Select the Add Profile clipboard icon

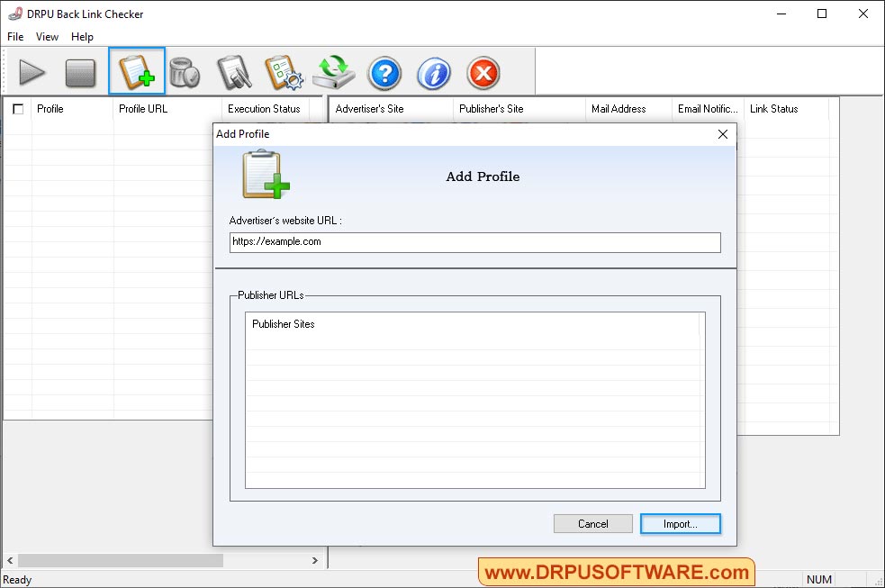click(x=136, y=73)
